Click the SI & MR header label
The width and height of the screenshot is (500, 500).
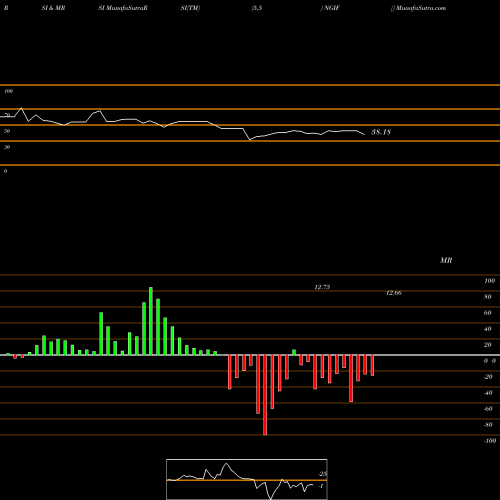click(x=53, y=8)
